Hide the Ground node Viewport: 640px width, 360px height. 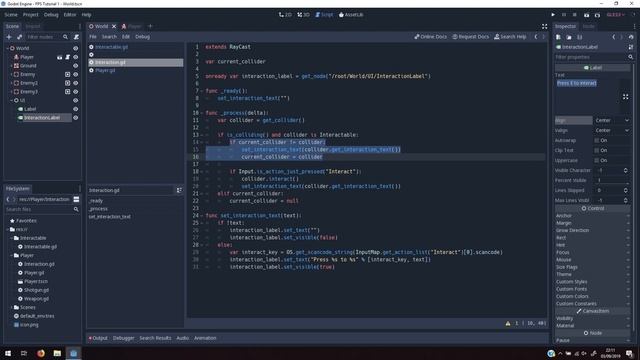click(x=76, y=66)
